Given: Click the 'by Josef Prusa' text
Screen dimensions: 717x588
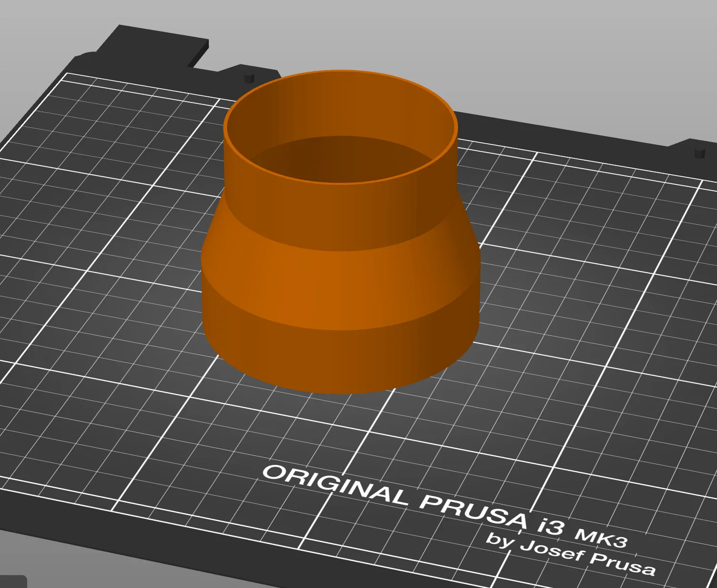Looking at the screenshot, I should pos(571,555).
